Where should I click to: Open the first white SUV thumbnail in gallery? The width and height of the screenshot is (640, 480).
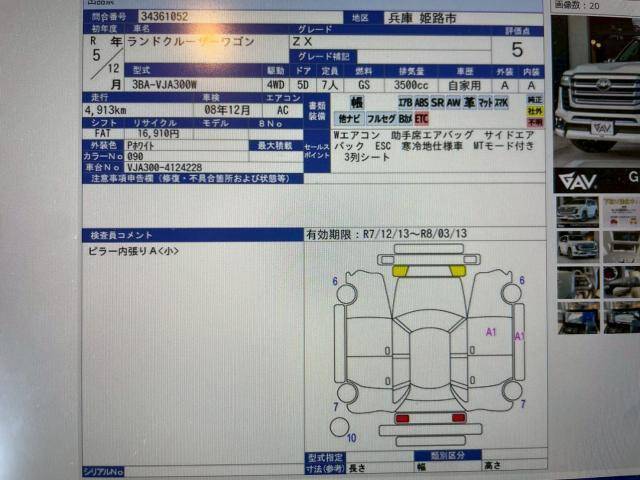[x=577, y=210]
